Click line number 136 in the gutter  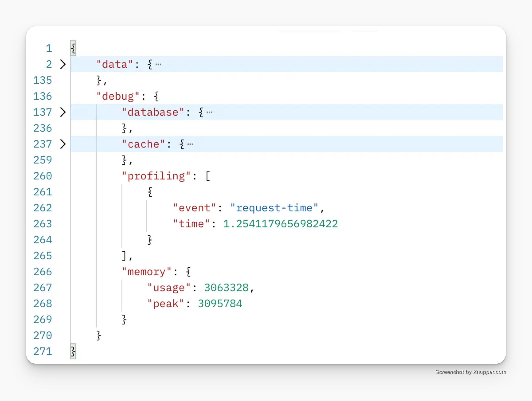pyautogui.click(x=43, y=96)
